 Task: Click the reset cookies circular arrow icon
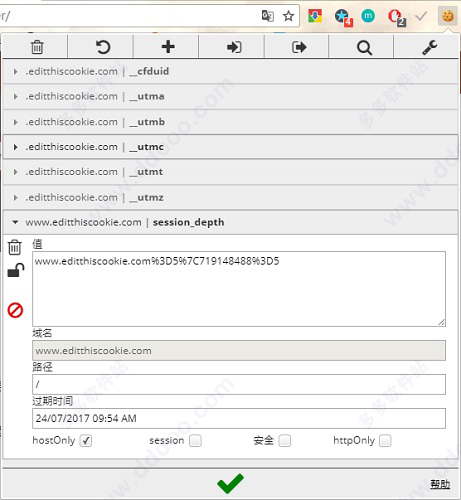[x=103, y=47]
